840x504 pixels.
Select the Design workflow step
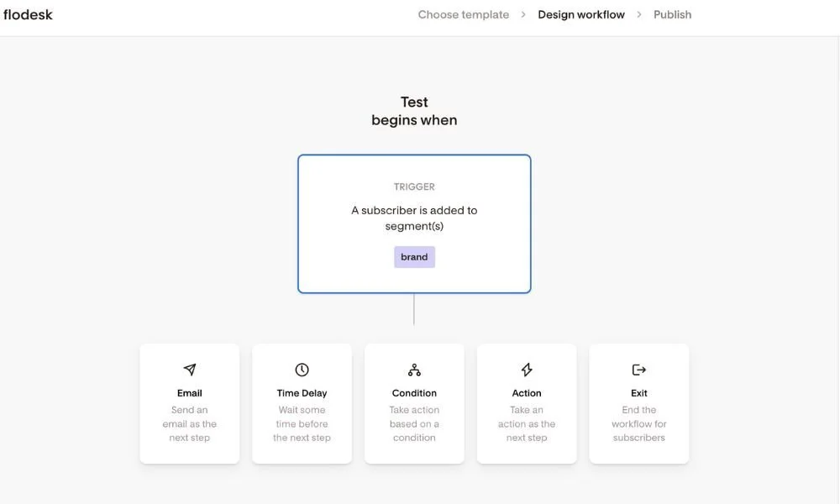581,15
